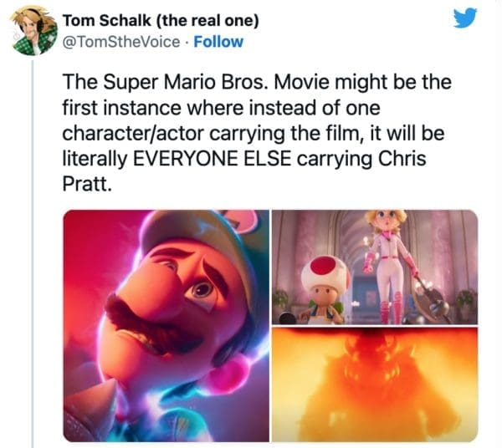Screen dimensions: 502x448
Task: Open Tom Schalk's profile avatar
Action: (33, 31)
